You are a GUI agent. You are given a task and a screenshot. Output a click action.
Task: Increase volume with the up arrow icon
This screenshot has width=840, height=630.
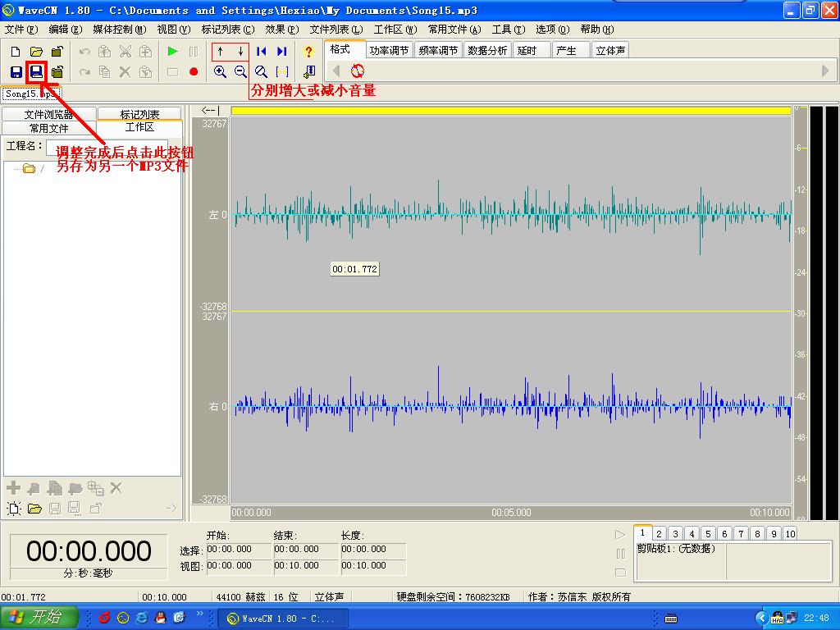point(220,52)
